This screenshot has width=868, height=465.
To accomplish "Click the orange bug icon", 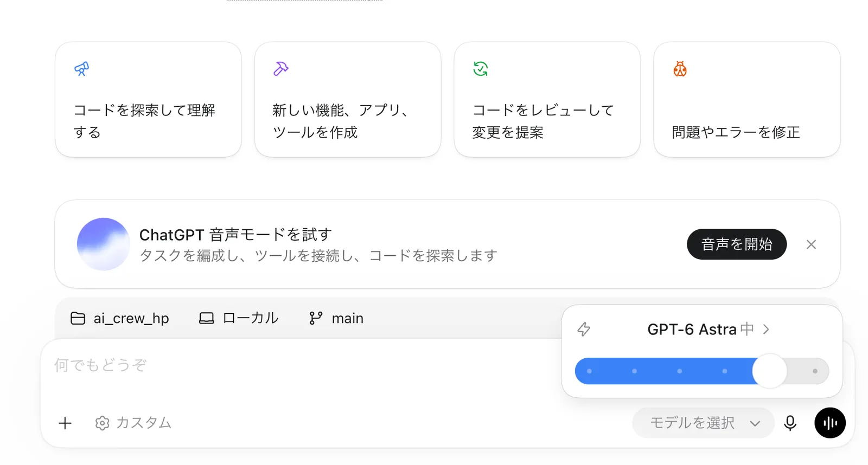I will coord(680,69).
